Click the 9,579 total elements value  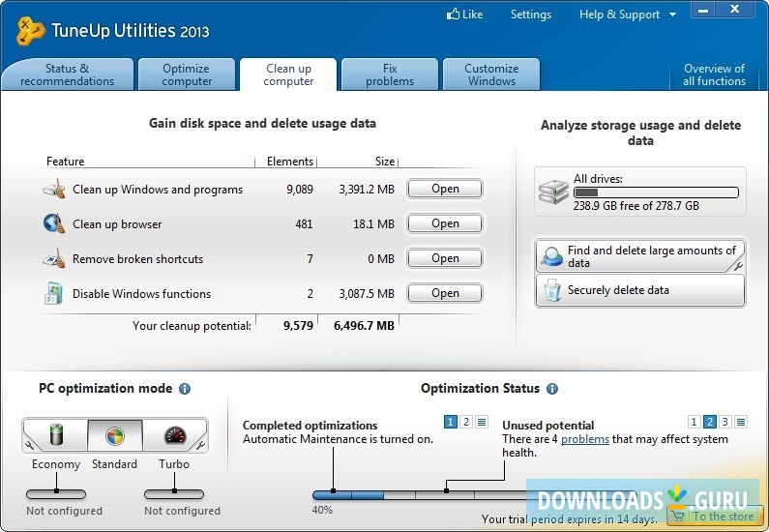click(298, 326)
